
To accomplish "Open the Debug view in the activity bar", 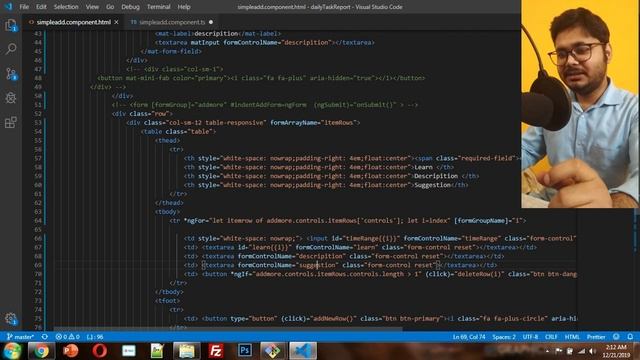I will pos(11,98).
